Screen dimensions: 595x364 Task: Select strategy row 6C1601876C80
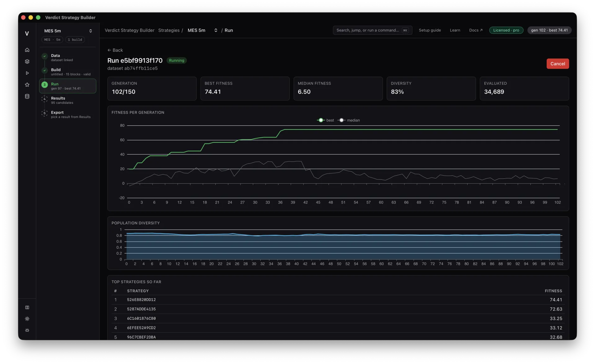tap(338, 318)
